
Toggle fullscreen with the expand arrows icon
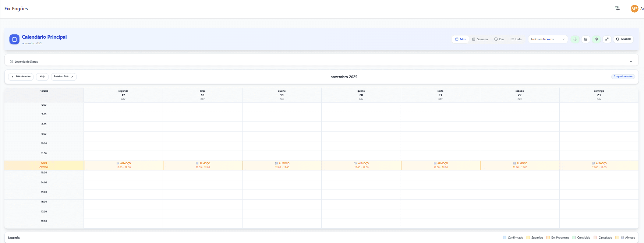607,39
